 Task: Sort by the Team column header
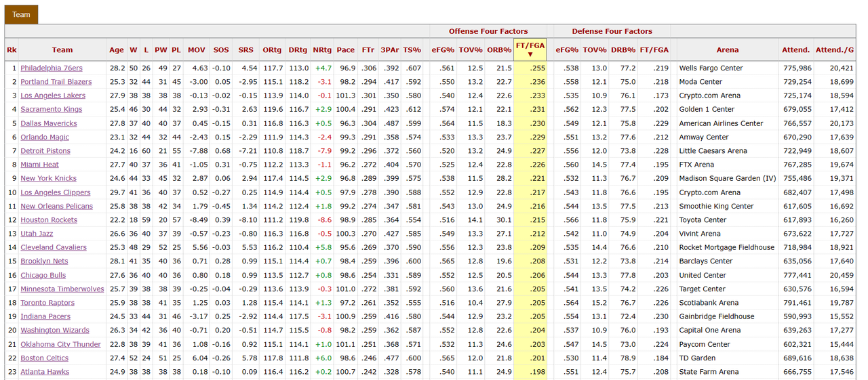[x=62, y=49]
